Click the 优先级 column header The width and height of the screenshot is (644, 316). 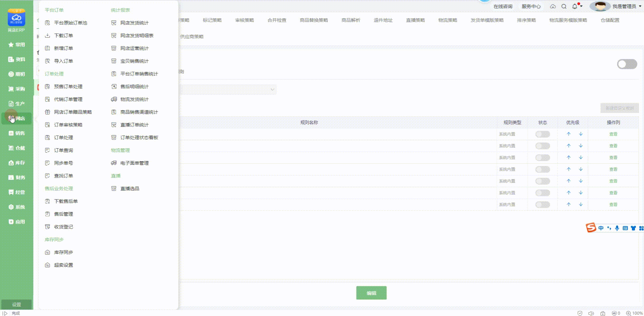coord(573,122)
